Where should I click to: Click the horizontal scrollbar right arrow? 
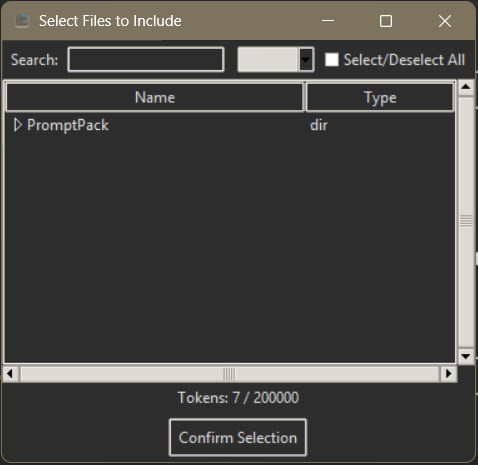[x=449, y=374]
